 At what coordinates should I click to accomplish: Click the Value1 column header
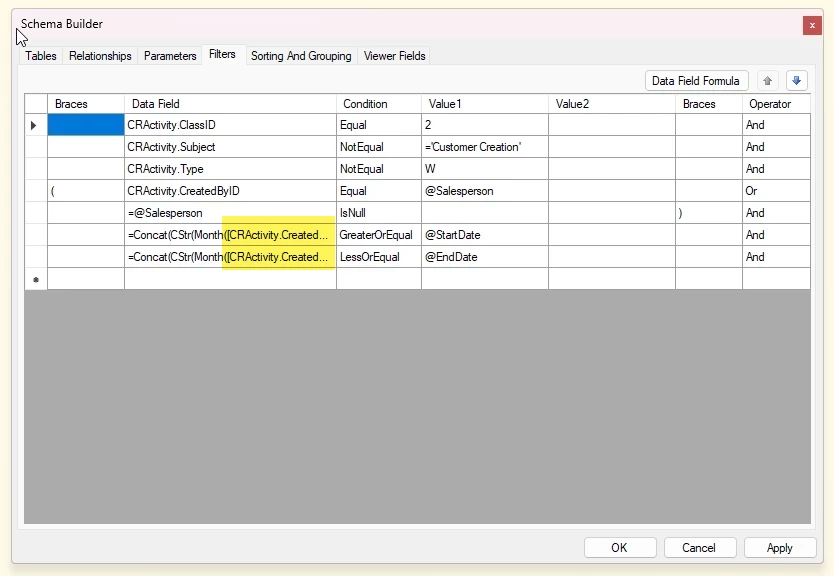coord(485,104)
